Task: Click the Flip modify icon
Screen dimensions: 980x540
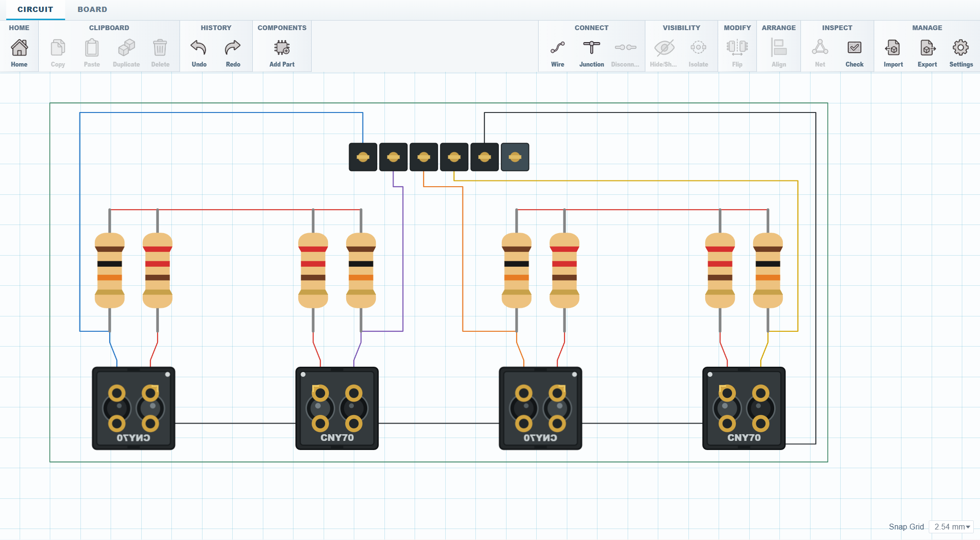Action: [737, 48]
